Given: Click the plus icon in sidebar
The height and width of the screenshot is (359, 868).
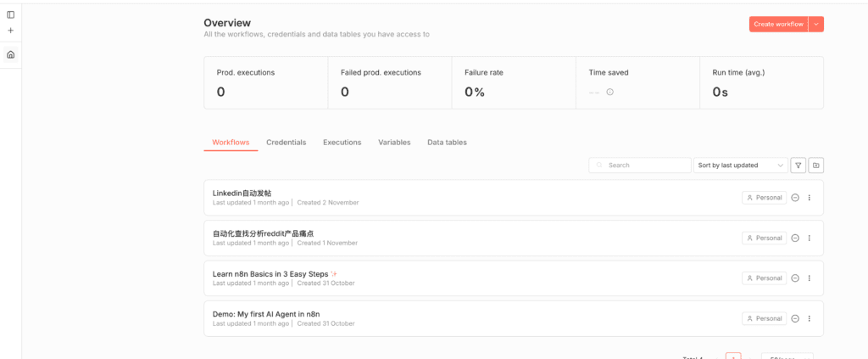Looking at the screenshot, I should (x=10, y=31).
